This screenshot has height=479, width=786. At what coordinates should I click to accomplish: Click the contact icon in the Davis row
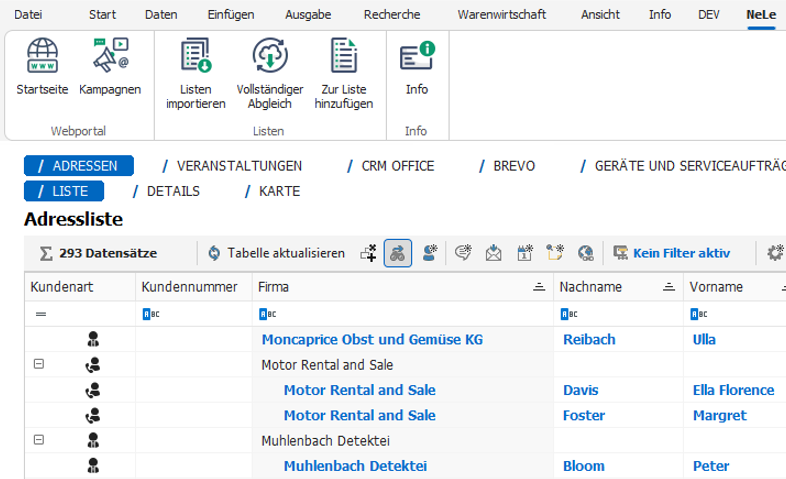93,390
